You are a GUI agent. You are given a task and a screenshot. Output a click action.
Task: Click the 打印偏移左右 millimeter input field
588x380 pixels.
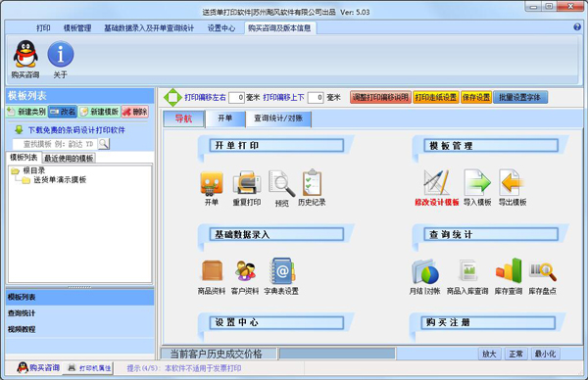coord(236,98)
